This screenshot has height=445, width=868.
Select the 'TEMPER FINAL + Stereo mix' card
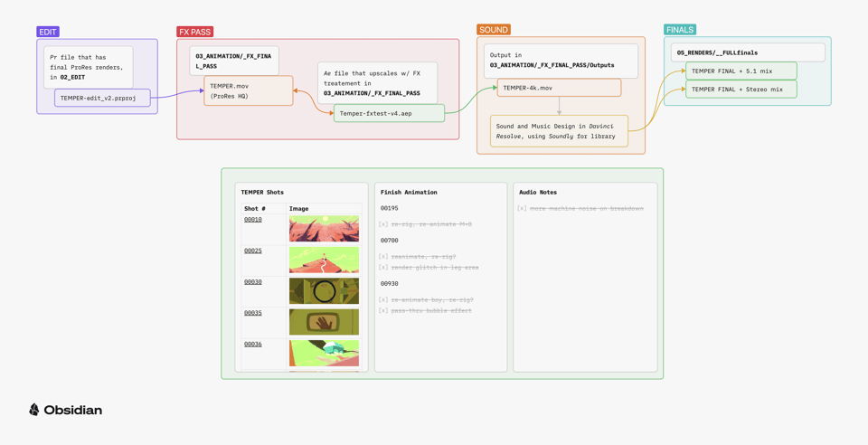tap(741, 90)
